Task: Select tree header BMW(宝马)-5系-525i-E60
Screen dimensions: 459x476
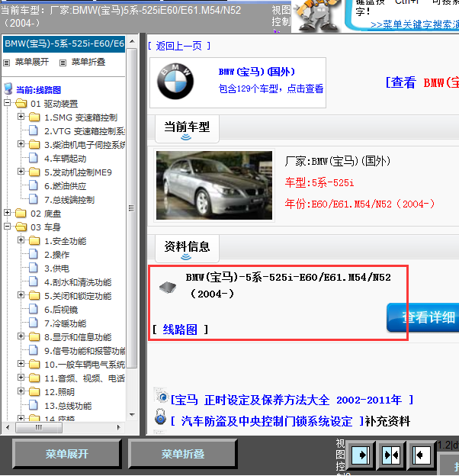Action: (64, 44)
